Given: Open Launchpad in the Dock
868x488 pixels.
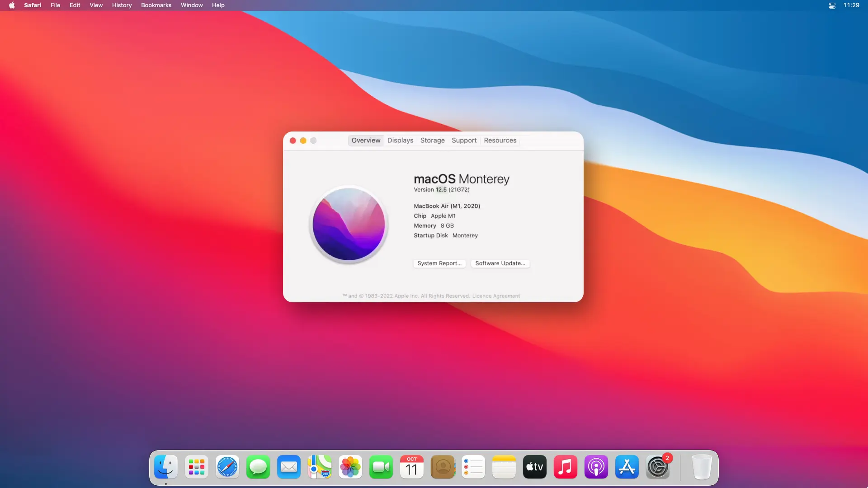Looking at the screenshot, I should pos(197,467).
